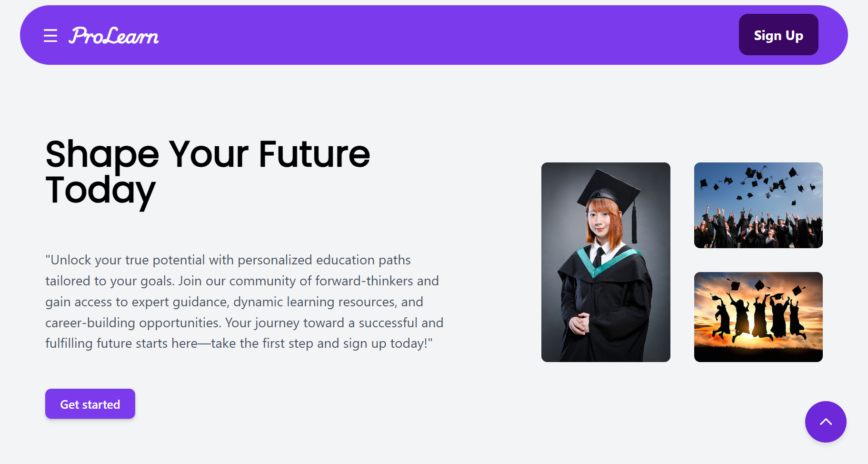
Task: Click an empty area of the purple navigation bar
Action: 429,35
